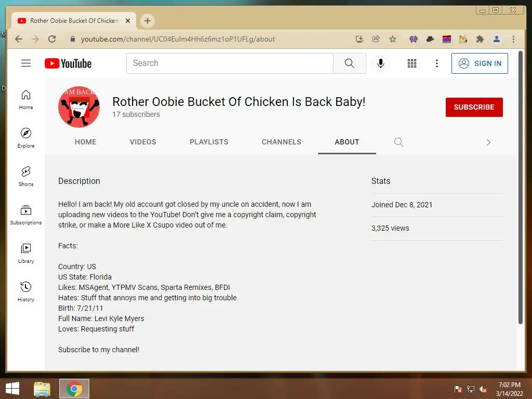Open YouTube apps grid icon

click(x=412, y=63)
